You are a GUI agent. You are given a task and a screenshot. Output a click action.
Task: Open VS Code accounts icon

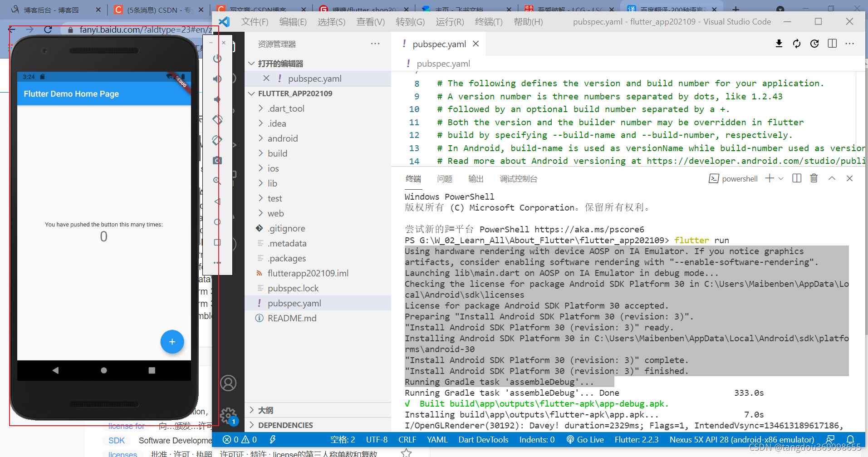point(228,383)
